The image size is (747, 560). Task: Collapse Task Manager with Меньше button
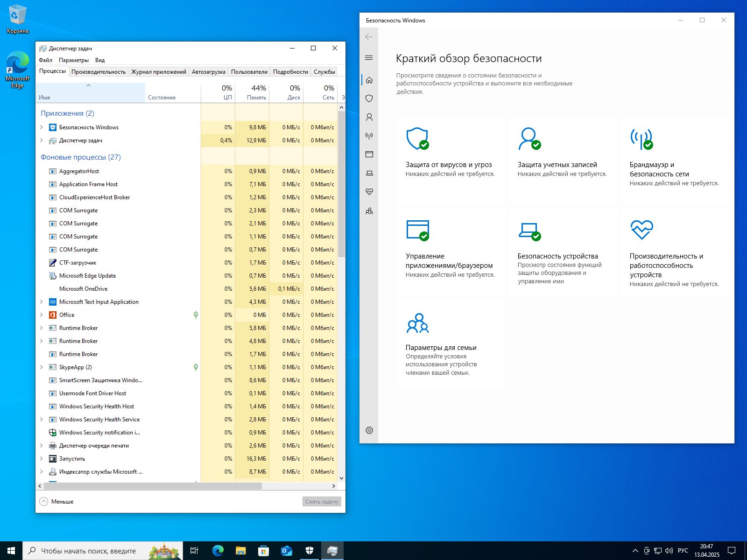[x=57, y=502]
